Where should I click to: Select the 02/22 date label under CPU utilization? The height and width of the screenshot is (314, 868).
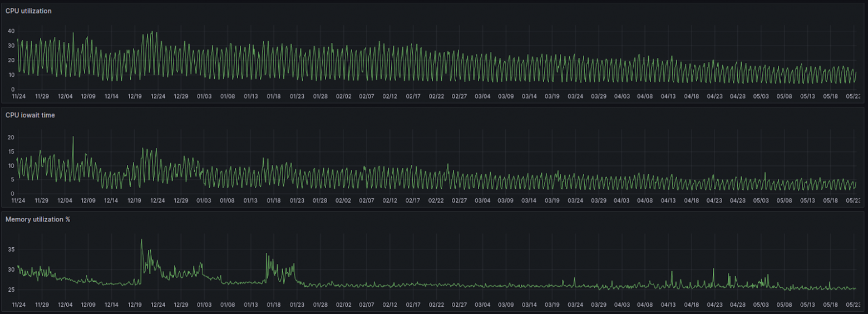click(x=436, y=96)
